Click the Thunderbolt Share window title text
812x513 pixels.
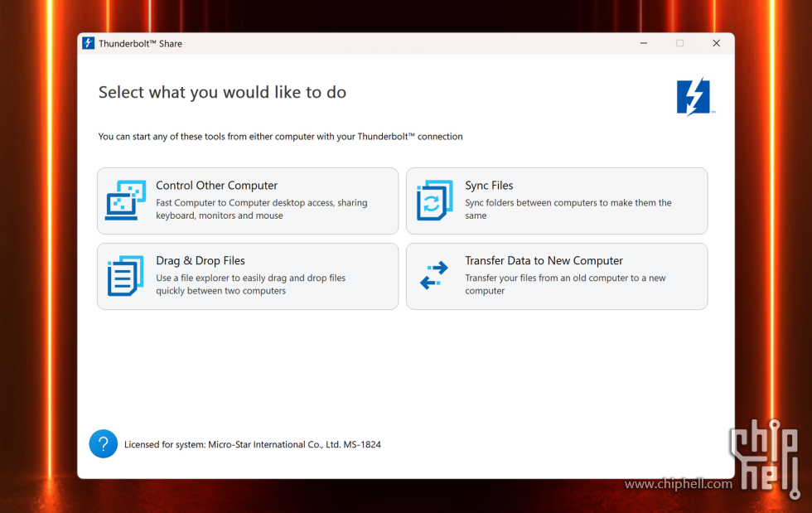point(140,44)
